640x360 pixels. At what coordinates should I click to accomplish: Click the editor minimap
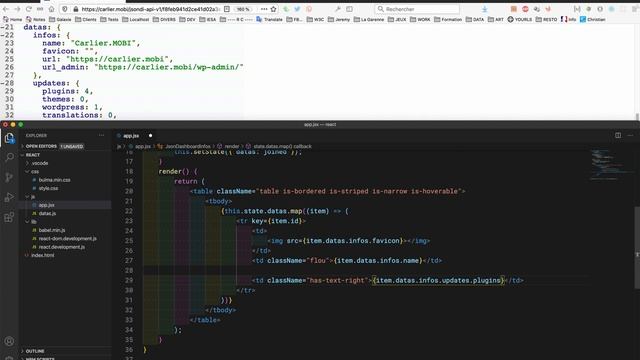pos(610,165)
